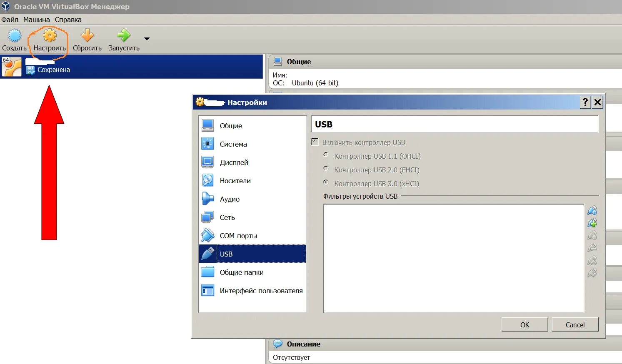Expand the Запустить dropdown arrow
Viewport: 622px width, 364px height.
tap(147, 39)
